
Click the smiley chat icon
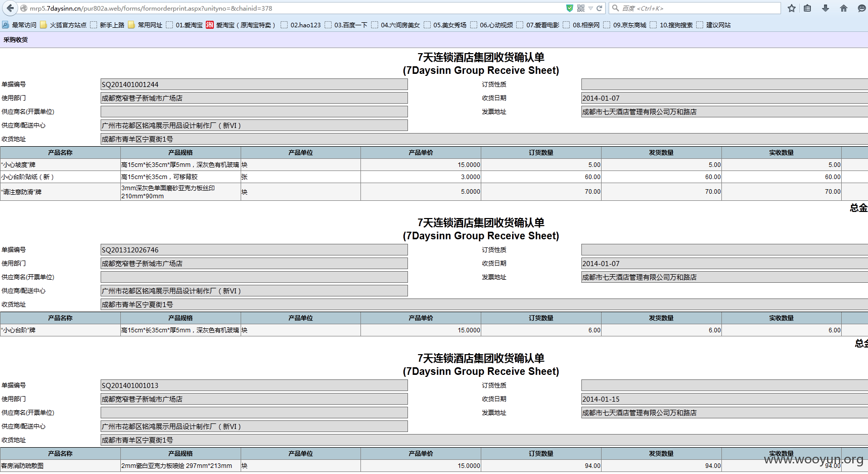coord(861,8)
